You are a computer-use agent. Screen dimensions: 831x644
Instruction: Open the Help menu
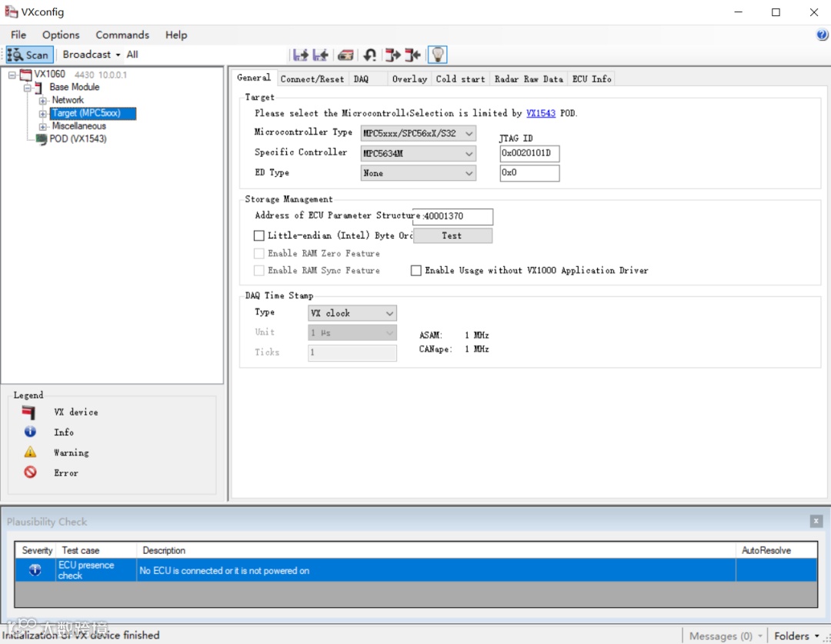[176, 35]
